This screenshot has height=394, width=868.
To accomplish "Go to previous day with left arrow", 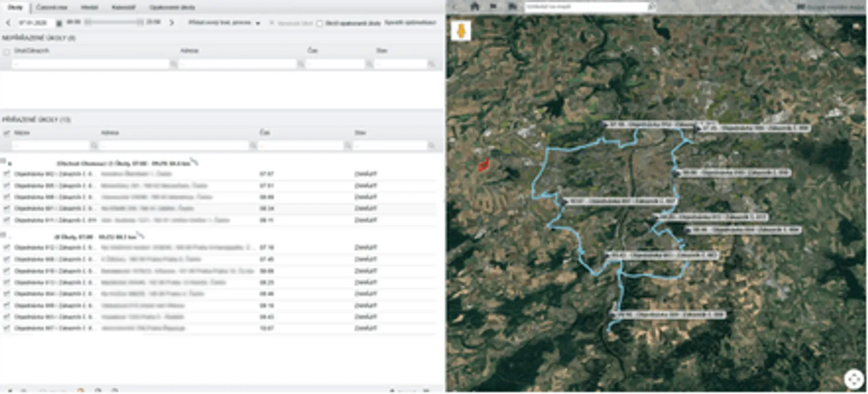I will pyautogui.click(x=8, y=23).
